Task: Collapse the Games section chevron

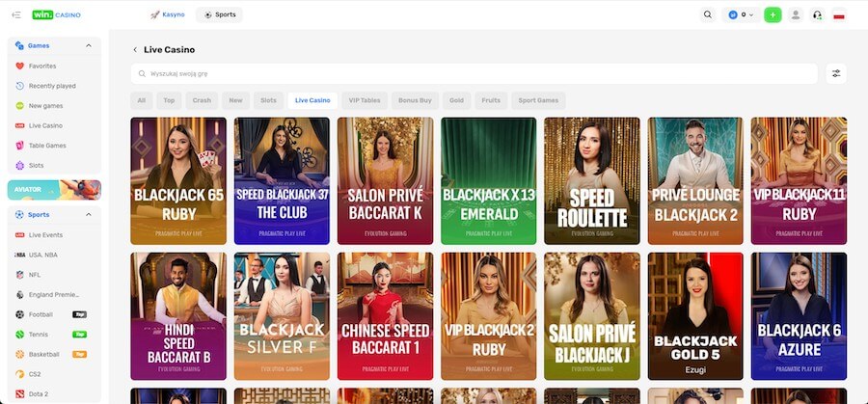Action: [89, 45]
